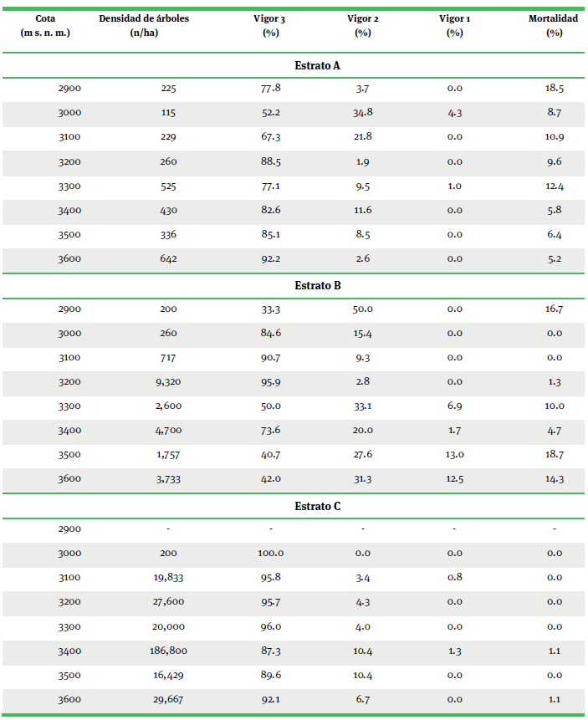
Task: Click the 19,833 density cell
Action: pos(168,577)
